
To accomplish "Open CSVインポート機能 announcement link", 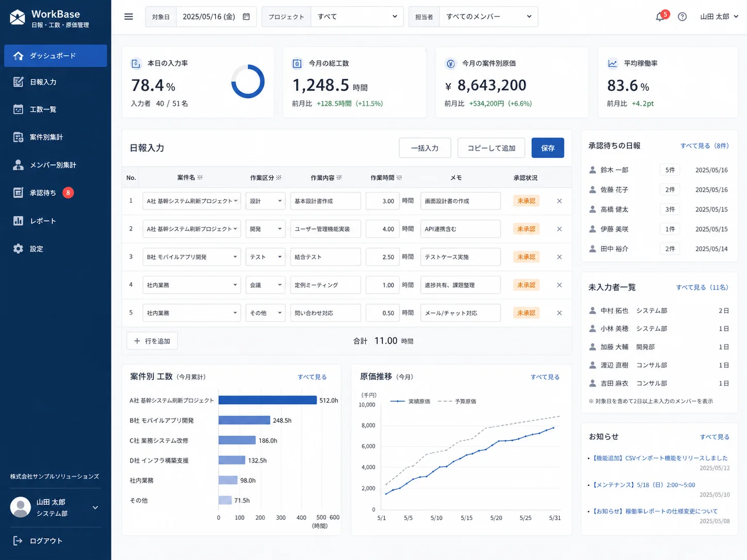I will pyautogui.click(x=660, y=458).
